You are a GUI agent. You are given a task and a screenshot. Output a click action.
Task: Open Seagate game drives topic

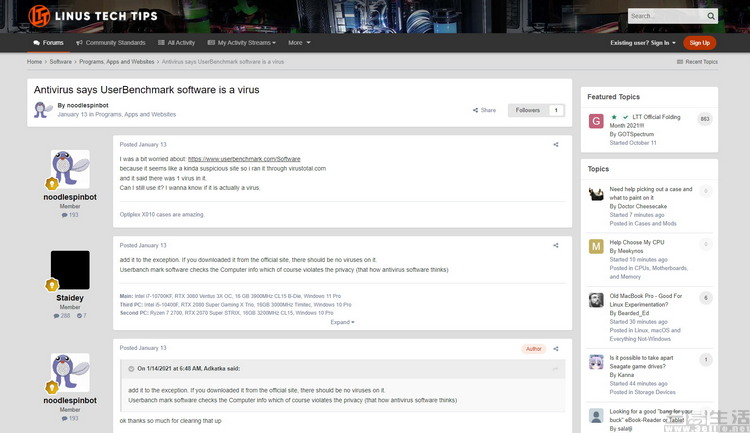point(641,362)
